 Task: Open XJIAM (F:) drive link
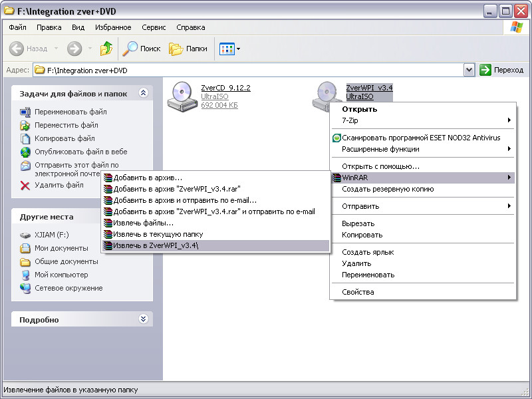tap(52, 235)
